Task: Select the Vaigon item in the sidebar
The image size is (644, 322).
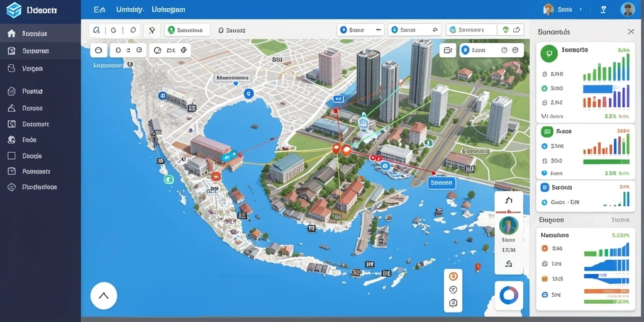Action: click(x=32, y=69)
